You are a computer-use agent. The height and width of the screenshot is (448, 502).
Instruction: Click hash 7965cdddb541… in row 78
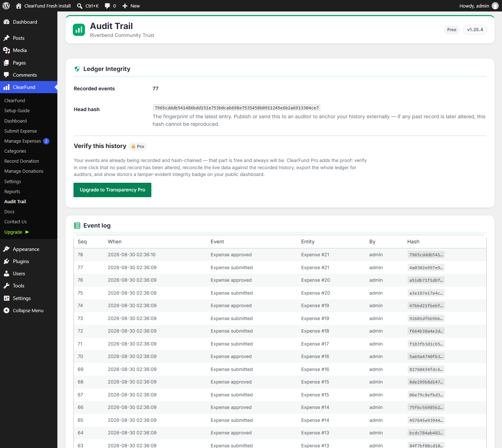426,255
